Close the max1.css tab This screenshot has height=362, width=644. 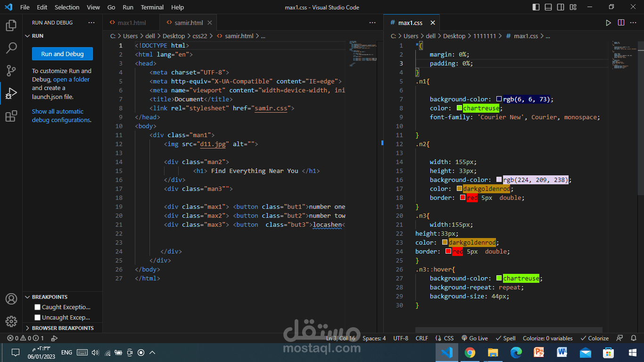pyautogui.click(x=432, y=23)
